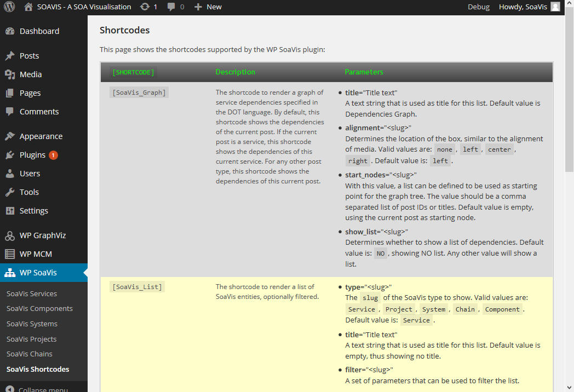The height and width of the screenshot is (392, 574).
Task: Click the [SoaVis_Graph] shortcode text
Action: click(139, 93)
